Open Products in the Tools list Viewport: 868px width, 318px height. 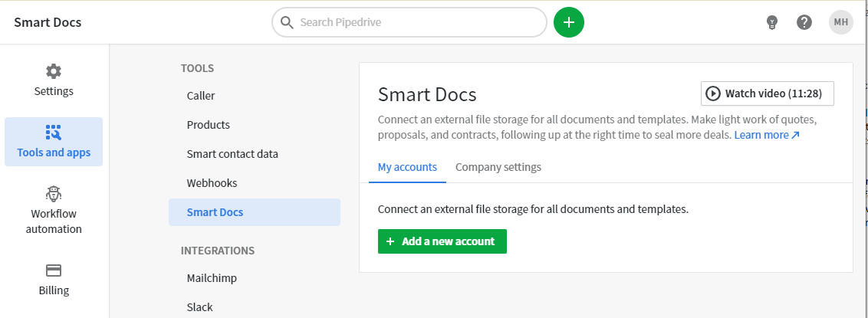pos(255,125)
